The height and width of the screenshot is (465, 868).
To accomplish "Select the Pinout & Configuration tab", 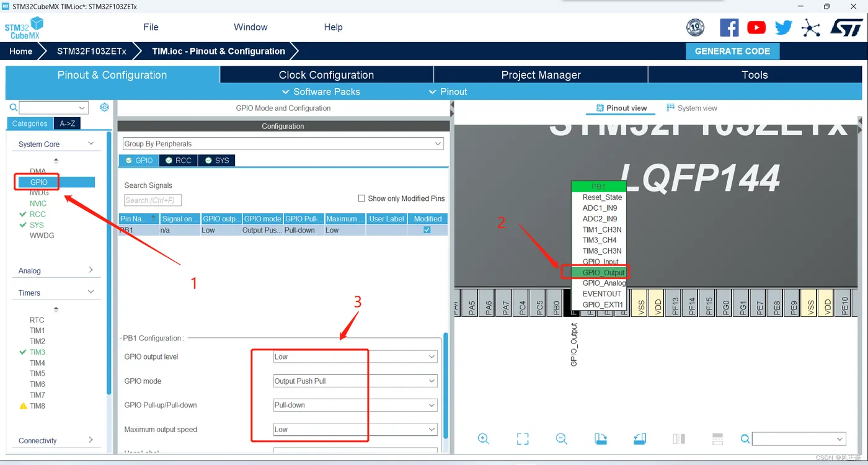I will [112, 75].
